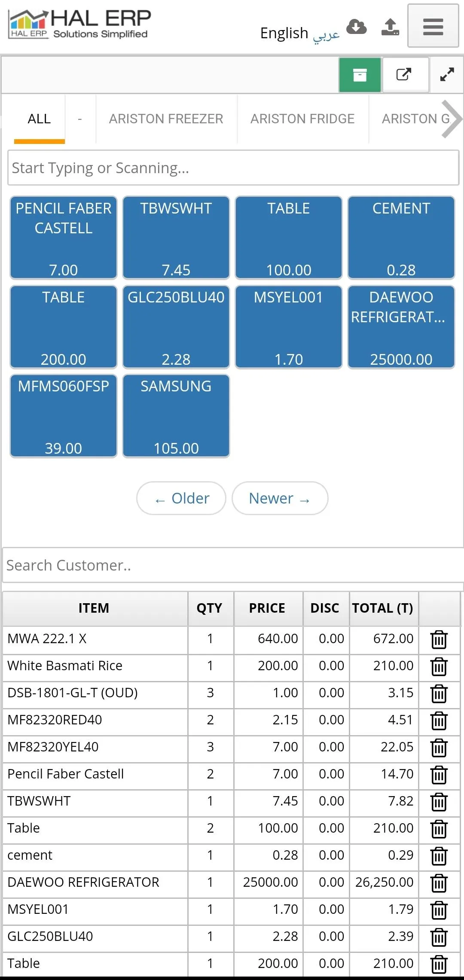
Task: Delete the Table row totaling 210.00 with qty 2
Action: tap(439, 829)
